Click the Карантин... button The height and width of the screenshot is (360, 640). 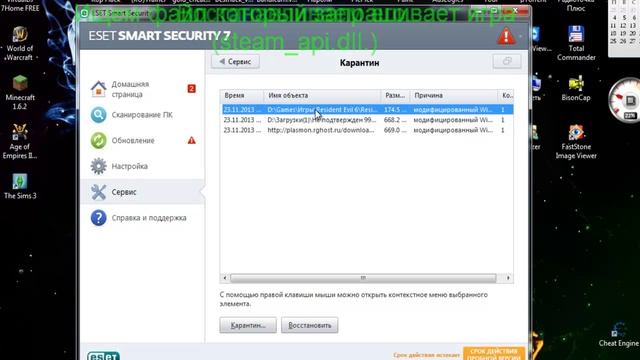248,325
